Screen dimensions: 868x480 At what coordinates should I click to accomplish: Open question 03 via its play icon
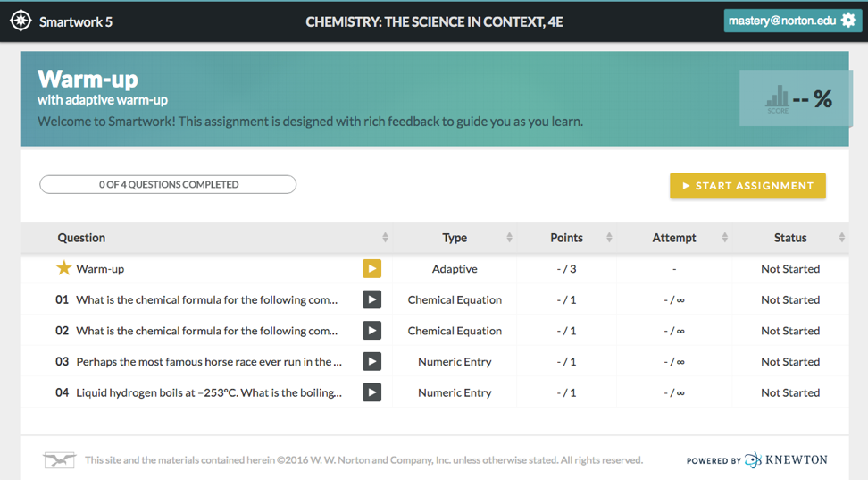(x=371, y=362)
